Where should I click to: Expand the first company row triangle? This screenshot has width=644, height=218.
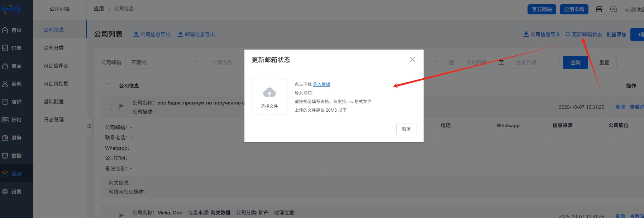(121, 106)
